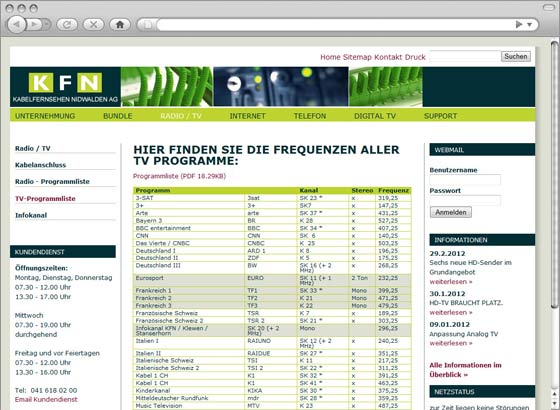
Task: Open Alle Informationen im Überblick link
Action: coord(465,370)
